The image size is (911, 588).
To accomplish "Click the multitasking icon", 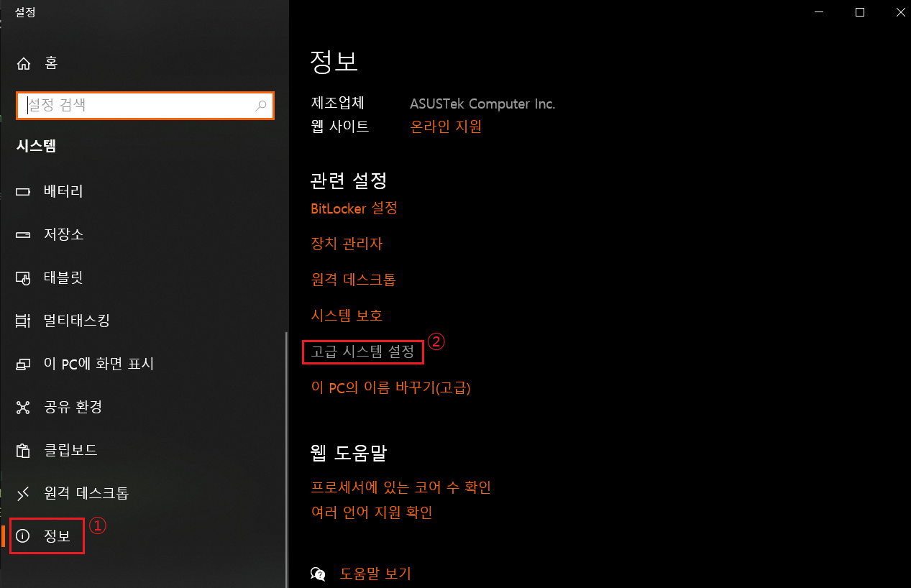I will [23, 321].
